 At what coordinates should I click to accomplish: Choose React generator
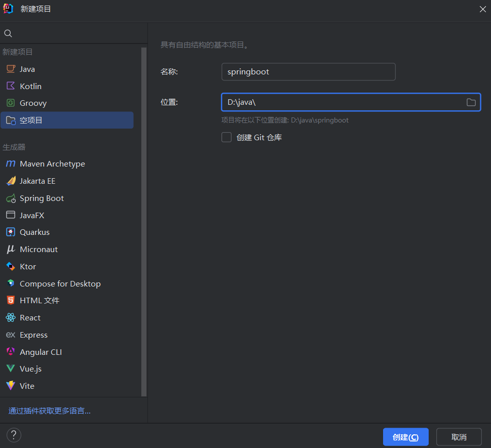click(67, 317)
